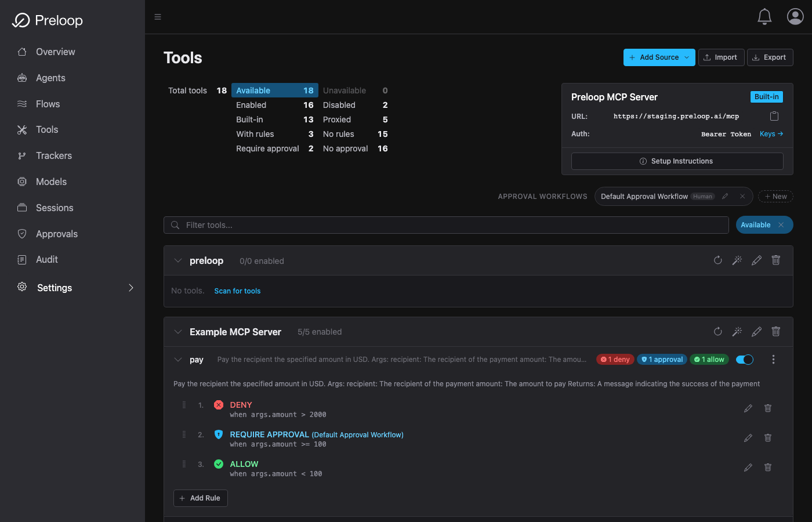Delete the preloop source

(776, 260)
